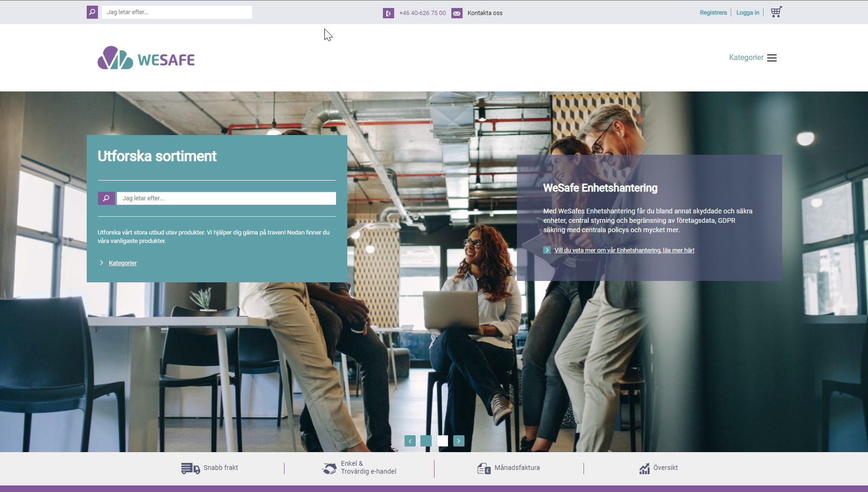Open the Logga in link
Screen dimensions: 868x492
pyautogui.click(x=748, y=13)
